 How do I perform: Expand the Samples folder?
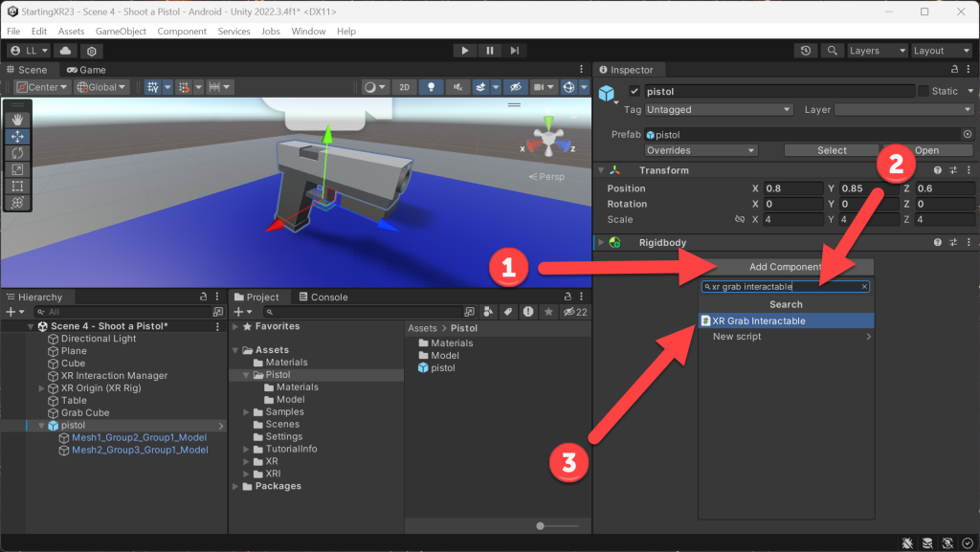click(246, 412)
